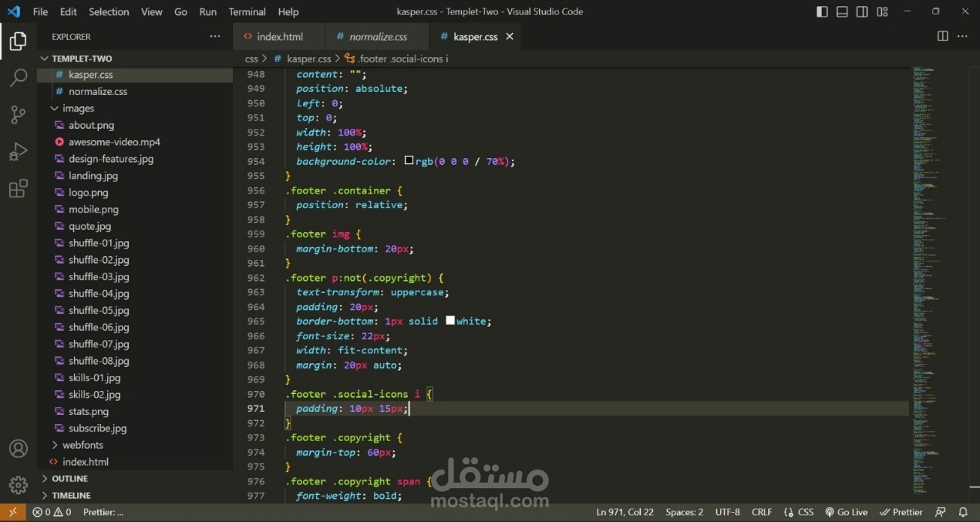Select the kasper.css editor tab

[x=475, y=36]
